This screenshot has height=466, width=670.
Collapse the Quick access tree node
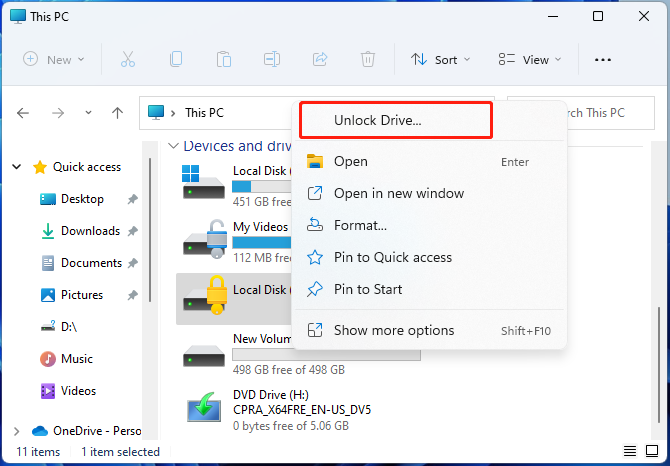[17, 167]
